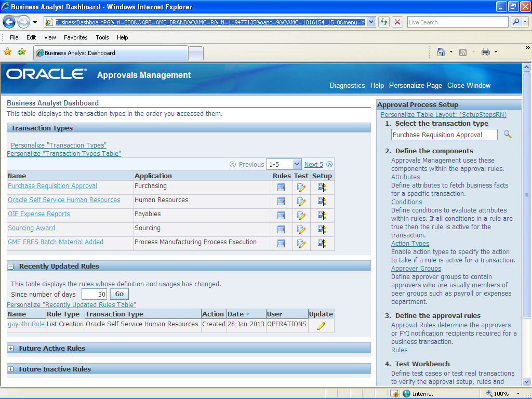The width and height of the screenshot is (532, 399).
Task: Click the Stop loading red X icon
Action: pos(397,22)
